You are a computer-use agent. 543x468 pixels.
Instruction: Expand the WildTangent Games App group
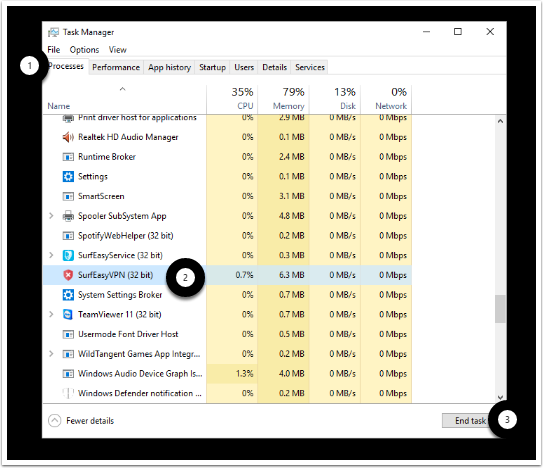51,354
